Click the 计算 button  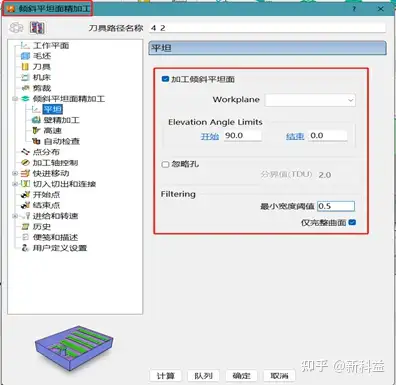click(x=166, y=376)
